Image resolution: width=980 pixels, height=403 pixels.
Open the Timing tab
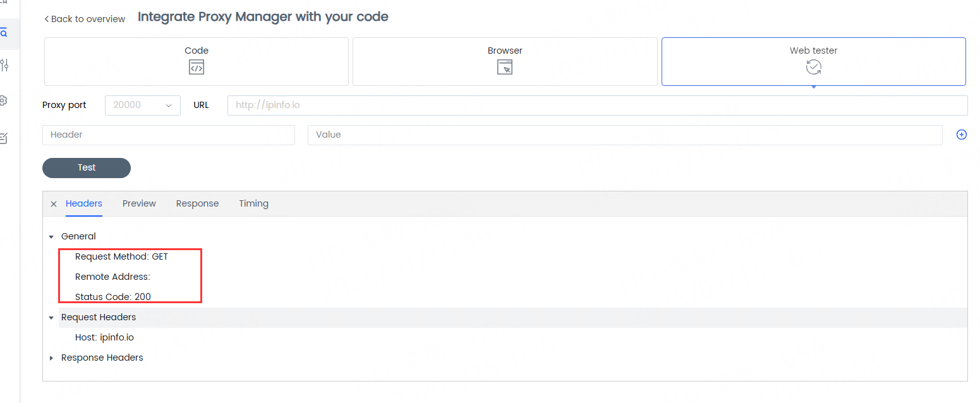(253, 203)
